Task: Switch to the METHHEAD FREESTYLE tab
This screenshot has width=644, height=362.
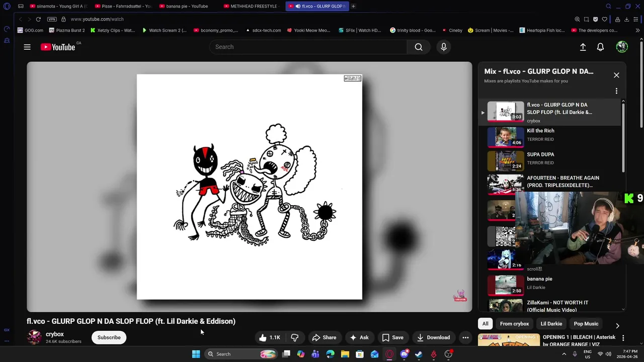Action: (252, 6)
